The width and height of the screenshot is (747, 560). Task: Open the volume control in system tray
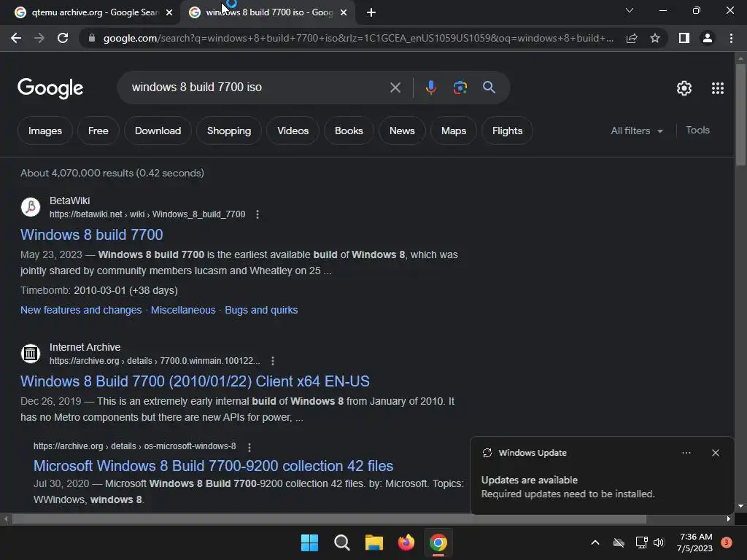pyautogui.click(x=659, y=542)
